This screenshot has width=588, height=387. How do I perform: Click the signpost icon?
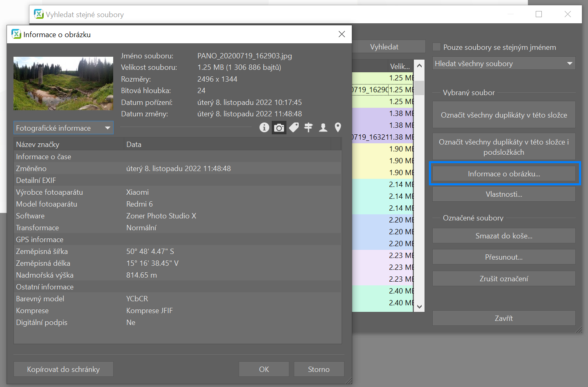point(309,128)
